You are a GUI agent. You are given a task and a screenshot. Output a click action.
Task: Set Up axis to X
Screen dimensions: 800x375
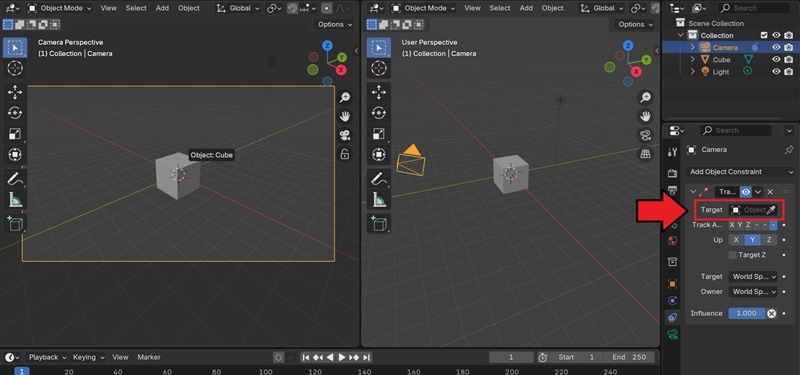[x=735, y=240]
